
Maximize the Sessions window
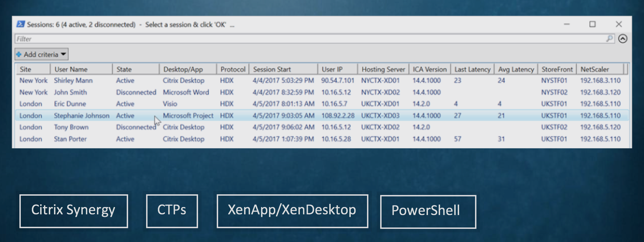point(592,24)
